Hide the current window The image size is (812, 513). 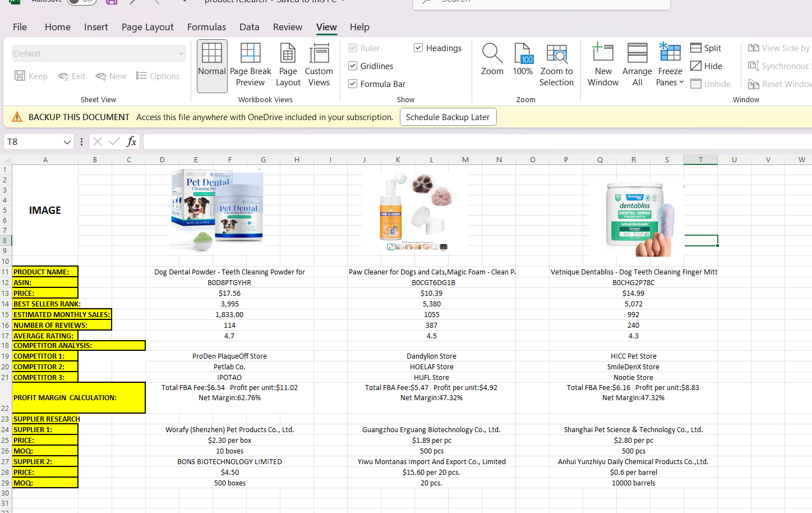coord(706,66)
